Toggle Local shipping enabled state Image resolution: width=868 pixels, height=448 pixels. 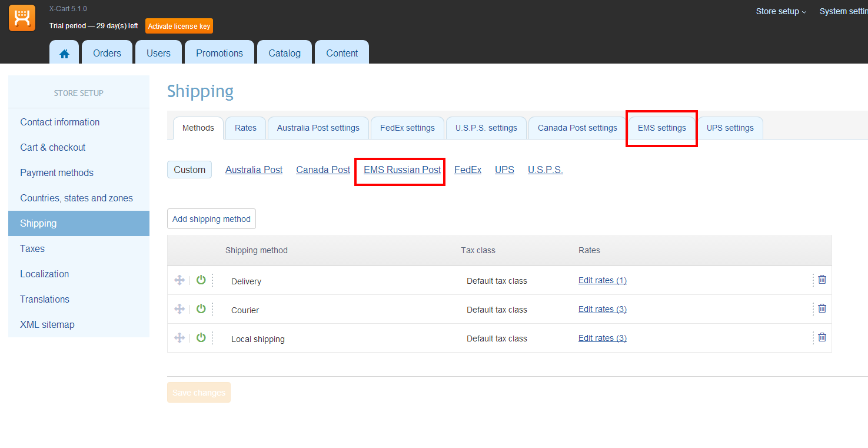click(x=201, y=338)
